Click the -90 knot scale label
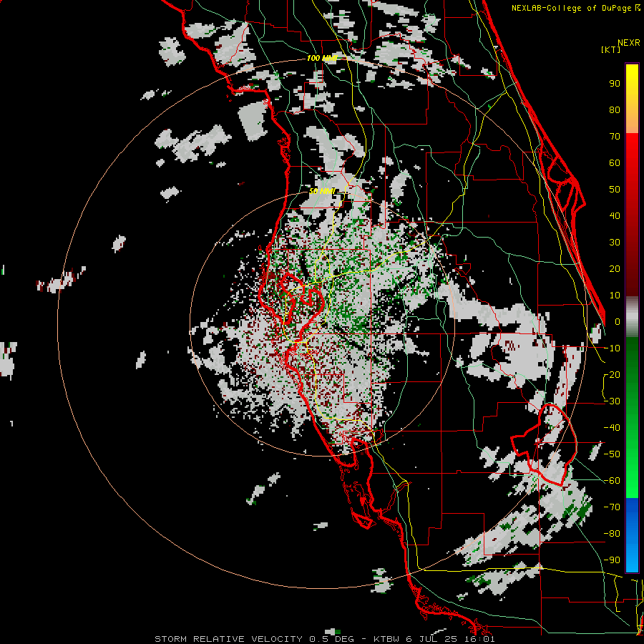Image resolution: width=644 pixels, height=644 pixels. point(612,560)
